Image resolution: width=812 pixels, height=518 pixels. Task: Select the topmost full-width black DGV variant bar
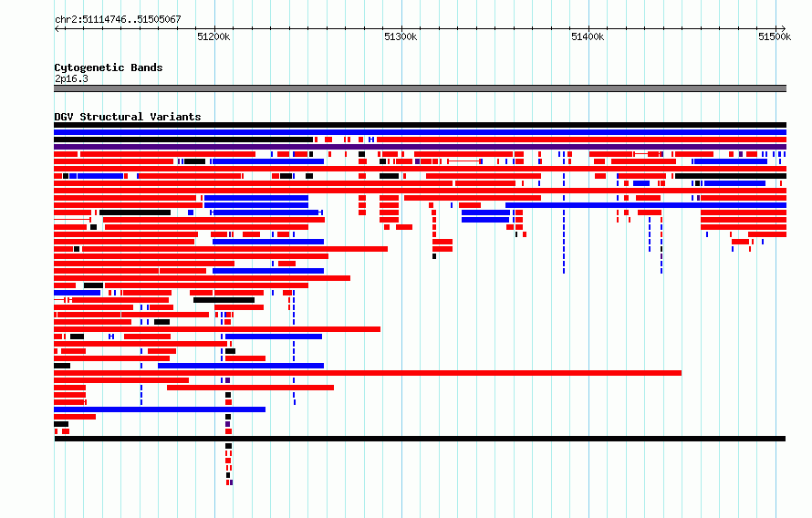(x=420, y=125)
